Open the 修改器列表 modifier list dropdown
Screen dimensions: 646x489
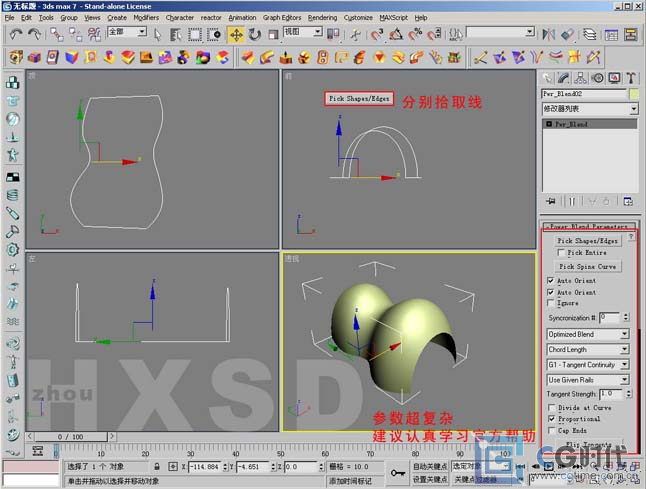(x=590, y=109)
